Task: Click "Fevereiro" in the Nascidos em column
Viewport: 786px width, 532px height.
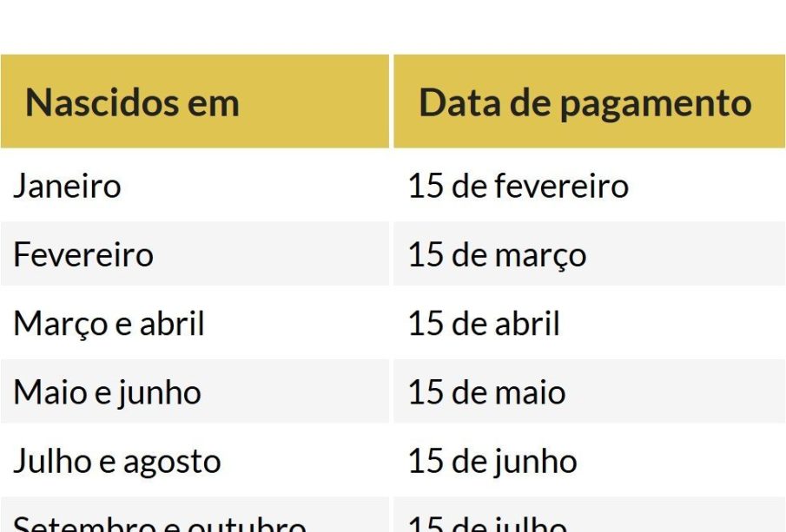Action: click(83, 255)
